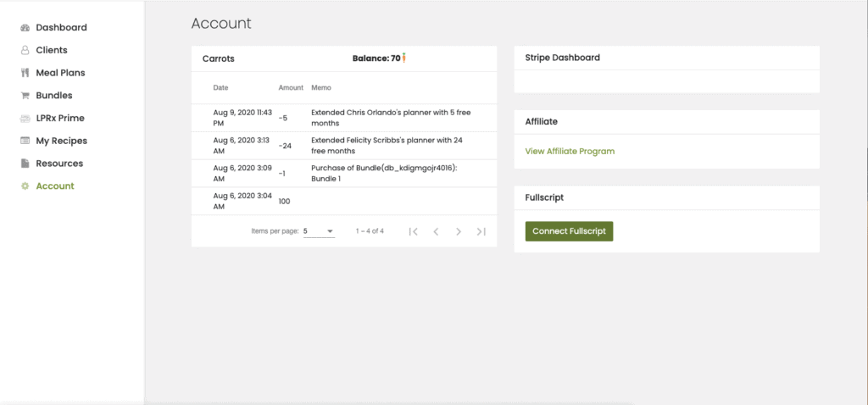Go to the next page of transactions
Screen dimensions: 868x405
(459, 231)
